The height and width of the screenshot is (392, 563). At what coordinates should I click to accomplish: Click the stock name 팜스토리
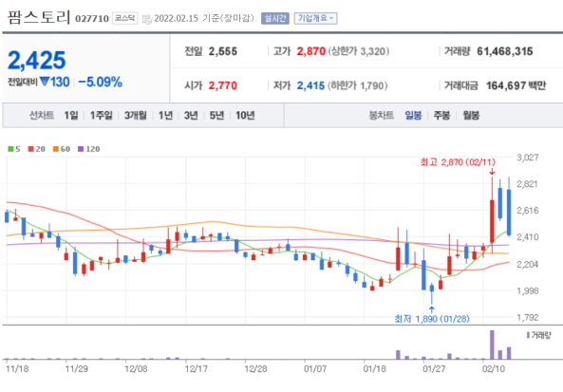(x=39, y=17)
